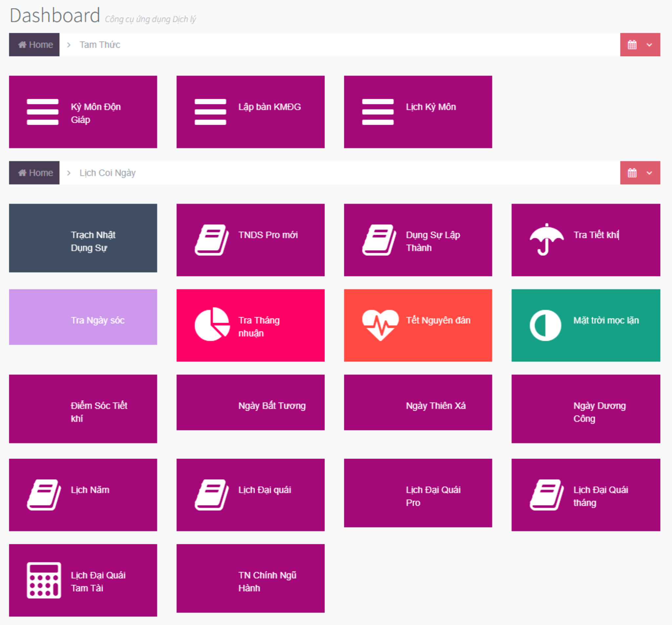Click the 'Lịch Đại Quái tháng' label
Viewport: 672px width, 625px height.
pyautogui.click(x=601, y=496)
